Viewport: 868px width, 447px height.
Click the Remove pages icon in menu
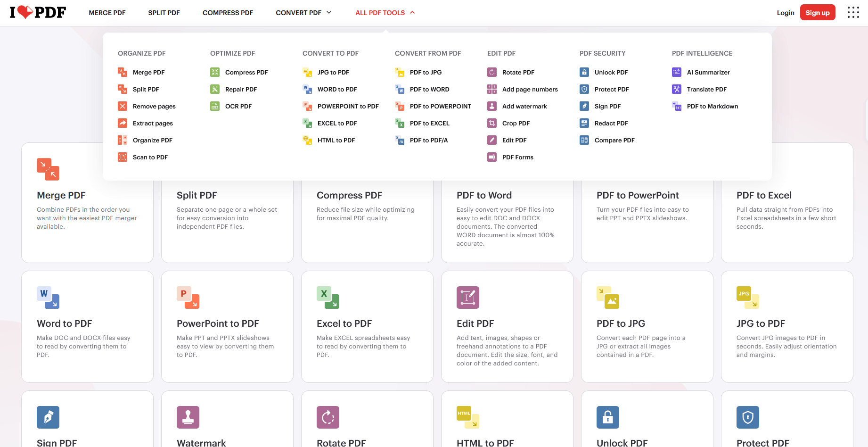click(123, 106)
